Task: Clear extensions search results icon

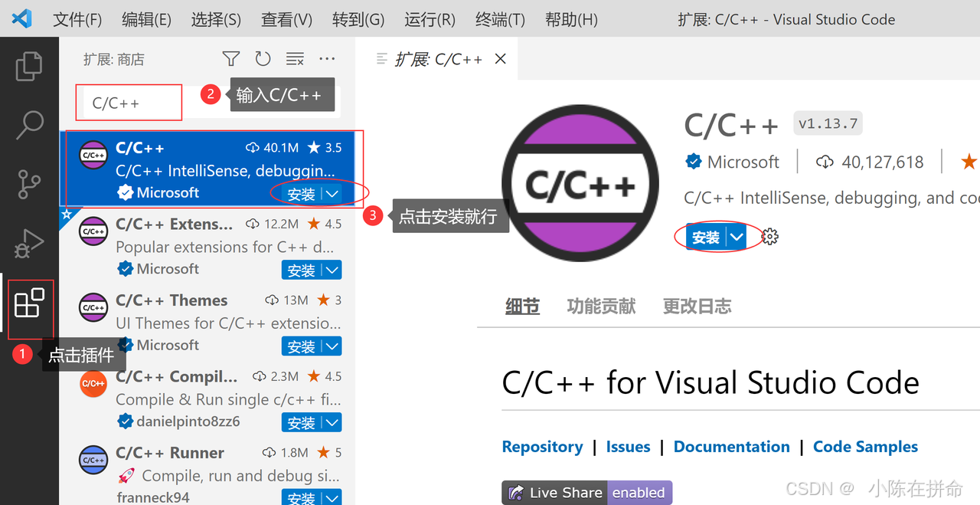Action: point(295,59)
